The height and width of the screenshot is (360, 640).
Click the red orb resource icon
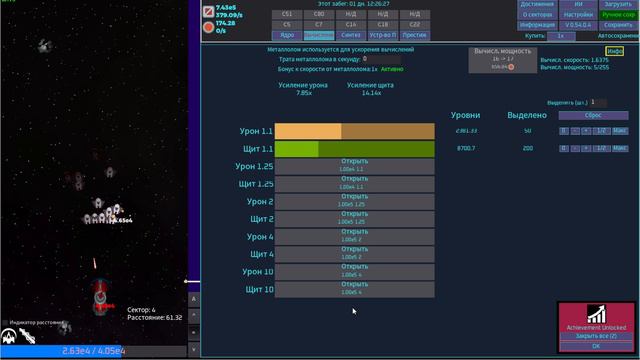coord(209,27)
